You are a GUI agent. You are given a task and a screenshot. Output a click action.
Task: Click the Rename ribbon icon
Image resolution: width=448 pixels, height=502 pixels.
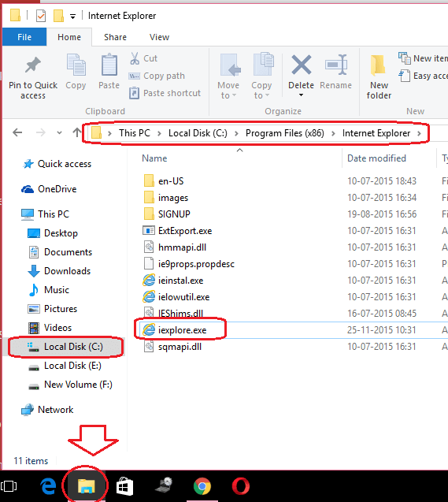(336, 65)
